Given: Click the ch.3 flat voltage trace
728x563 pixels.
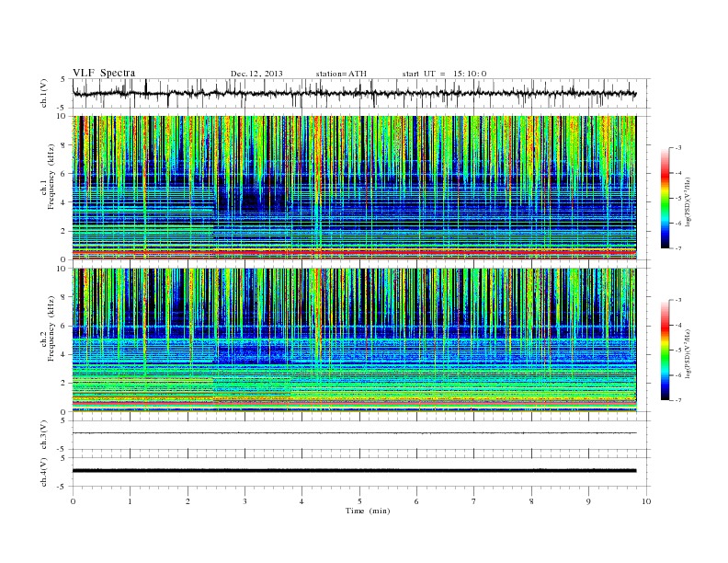Looking at the screenshot, I should (x=354, y=433).
